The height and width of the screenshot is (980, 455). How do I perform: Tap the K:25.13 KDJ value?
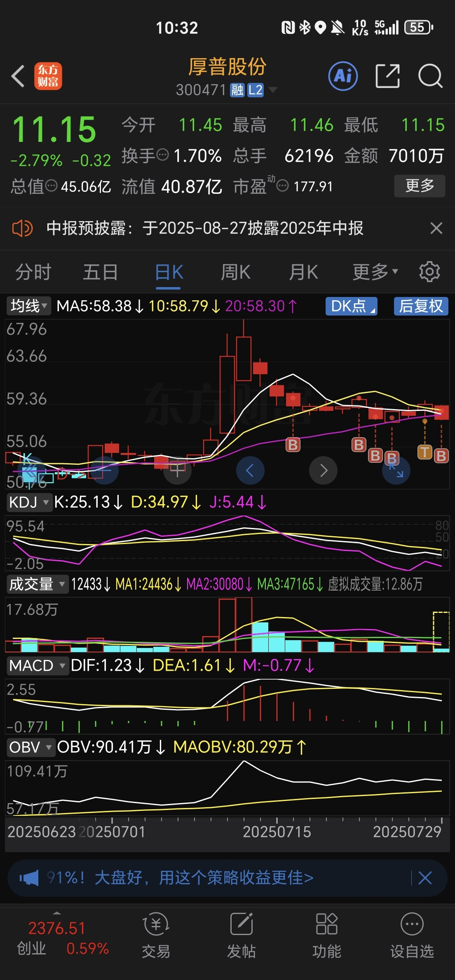click(88, 502)
